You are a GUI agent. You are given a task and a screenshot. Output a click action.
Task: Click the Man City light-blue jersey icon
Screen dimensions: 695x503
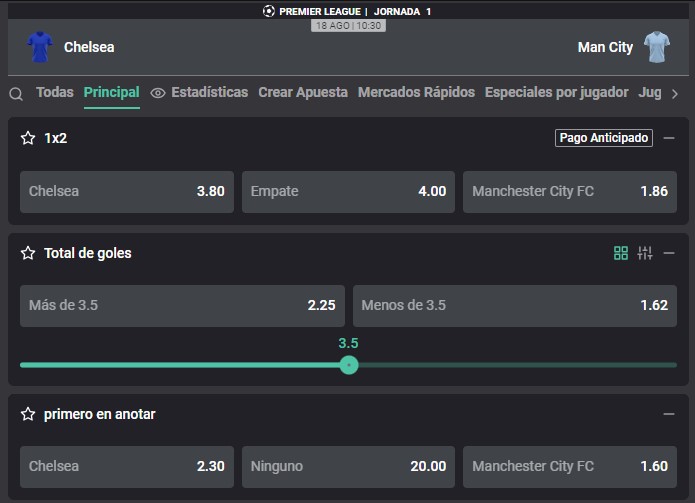(x=657, y=47)
